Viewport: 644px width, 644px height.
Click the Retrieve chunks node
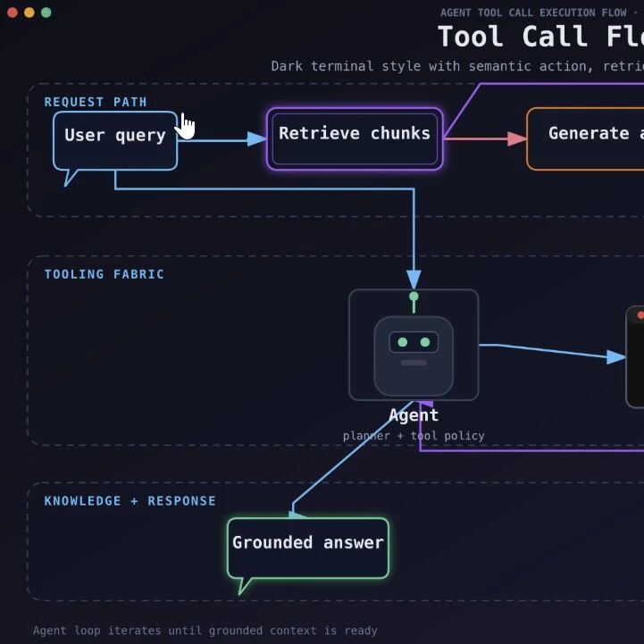[x=355, y=138]
